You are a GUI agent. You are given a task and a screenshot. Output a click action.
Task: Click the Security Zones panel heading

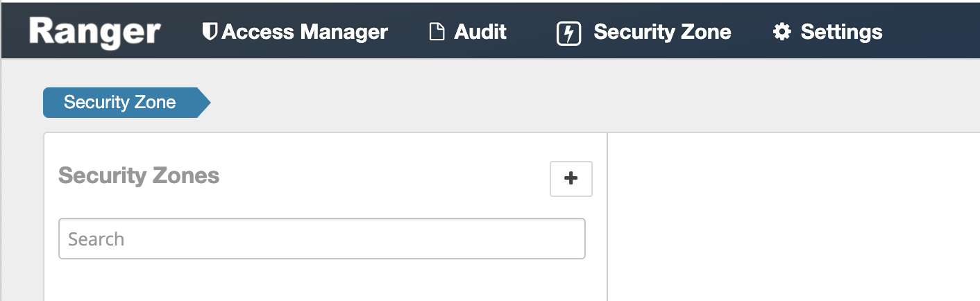[x=139, y=175]
